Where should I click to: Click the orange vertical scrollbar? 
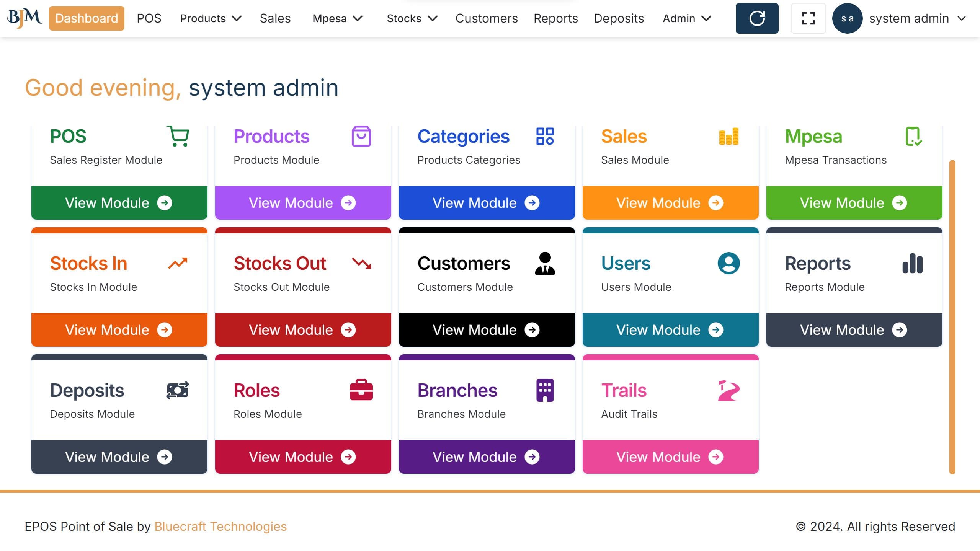coord(952,317)
